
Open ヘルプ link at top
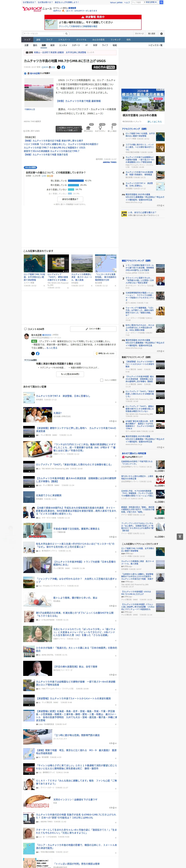tap(127, 2)
